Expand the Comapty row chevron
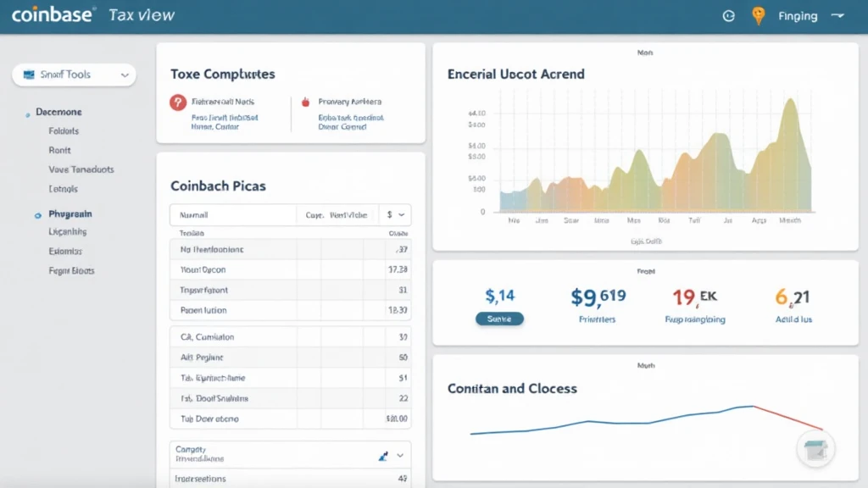 [x=400, y=456]
